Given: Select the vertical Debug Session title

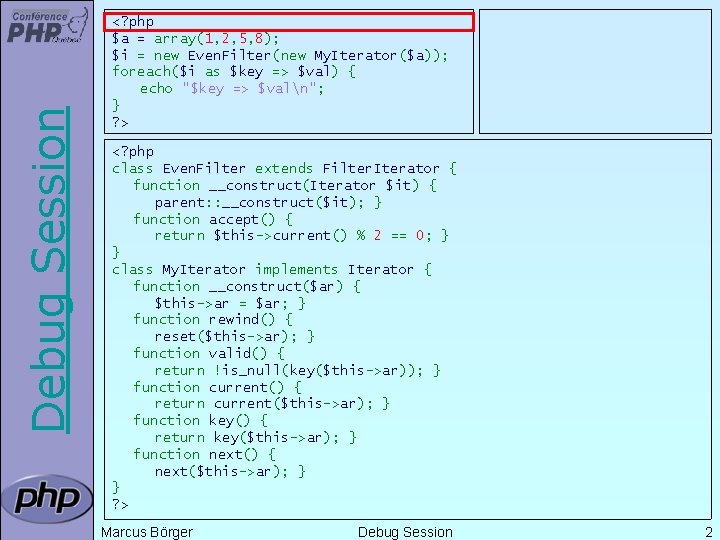Looking at the screenshot, I should pyautogui.click(x=50, y=270).
